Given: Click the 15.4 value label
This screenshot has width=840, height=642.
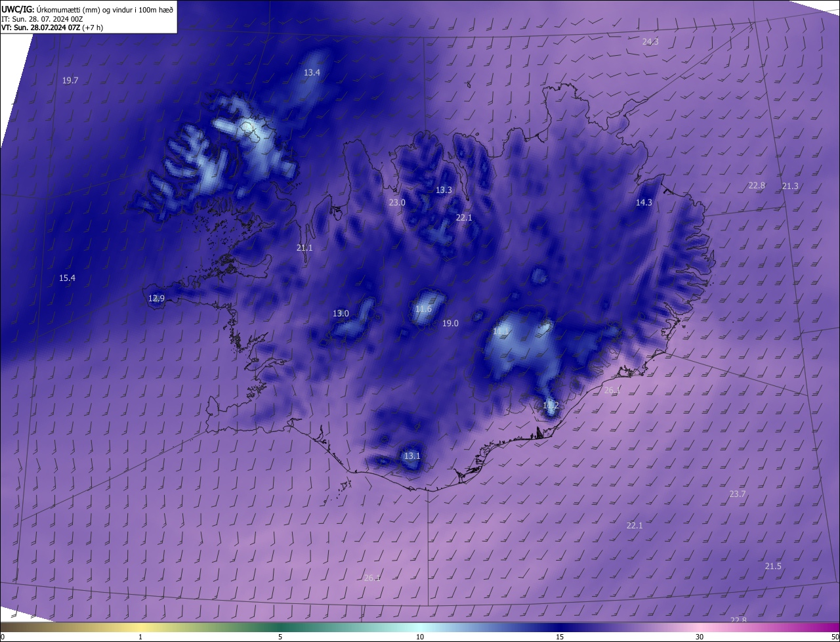Looking at the screenshot, I should pyautogui.click(x=67, y=278).
